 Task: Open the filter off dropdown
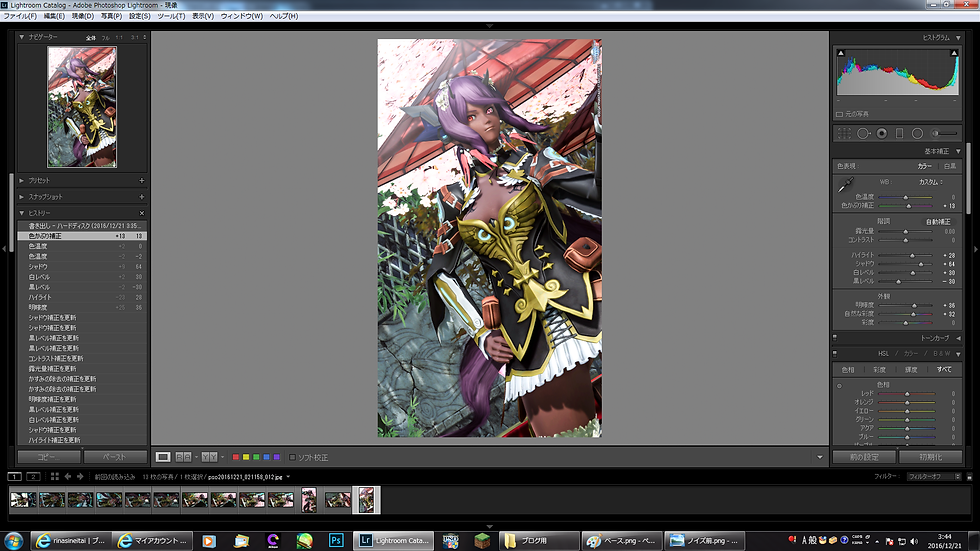pos(934,477)
